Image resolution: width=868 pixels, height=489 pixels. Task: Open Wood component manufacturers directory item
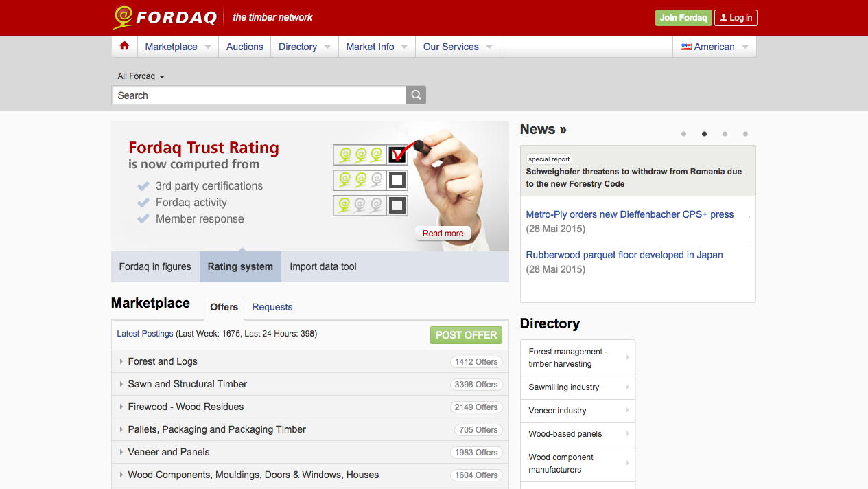578,464
